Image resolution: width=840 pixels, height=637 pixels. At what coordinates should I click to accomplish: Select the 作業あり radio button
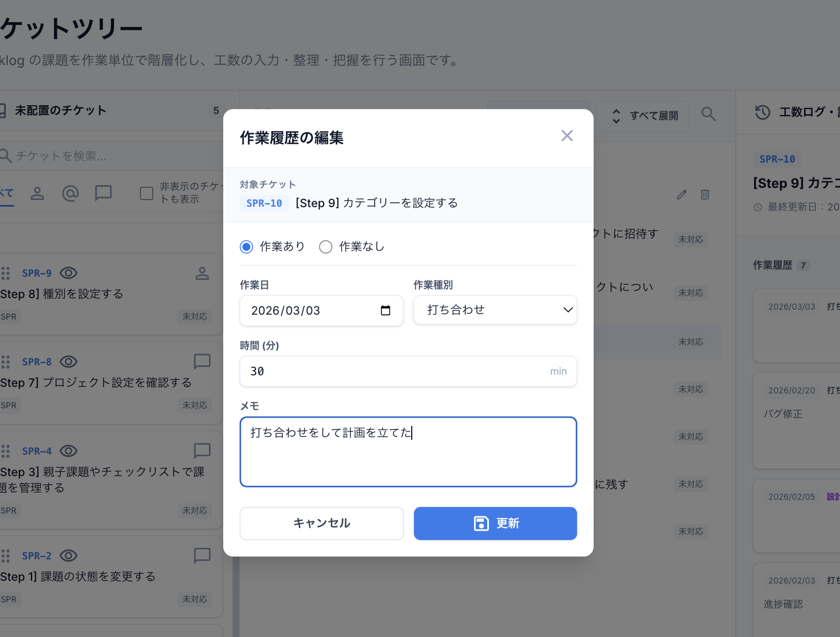(x=246, y=247)
